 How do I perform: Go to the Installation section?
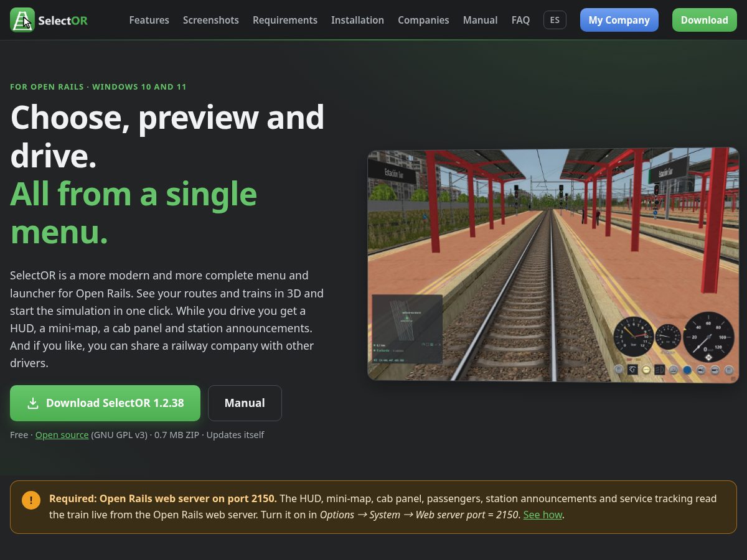pyautogui.click(x=357, y=20)
